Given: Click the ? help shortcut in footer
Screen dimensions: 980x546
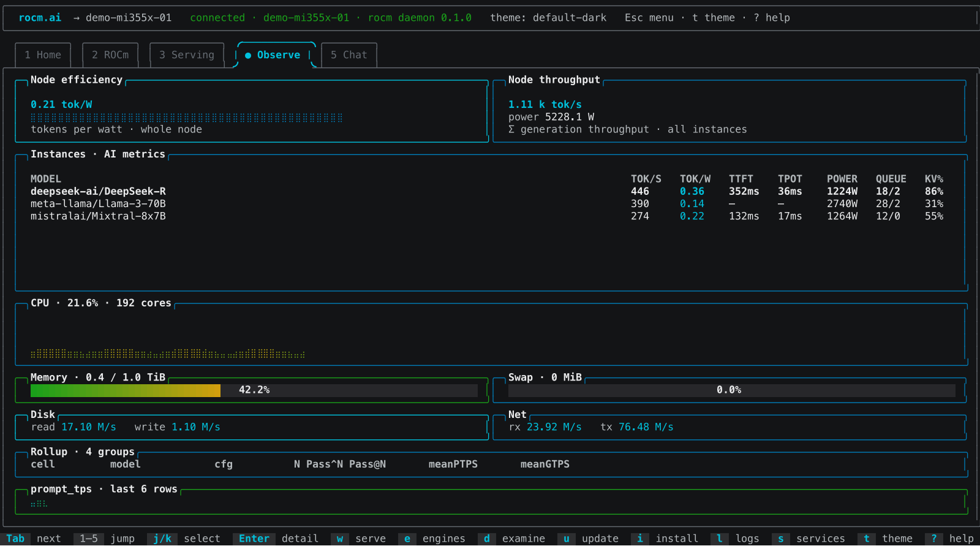Looking at the screenshot, I should pyautogui.click(x=949, y=539).
